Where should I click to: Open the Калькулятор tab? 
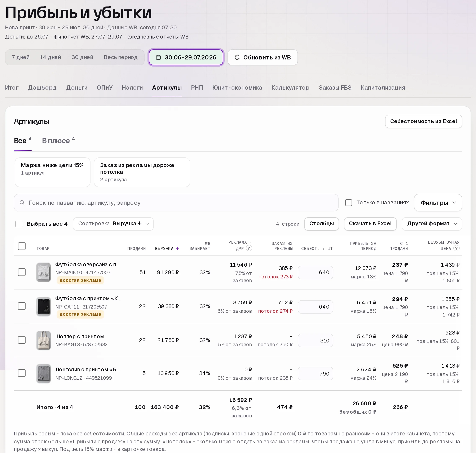[x=290, y=88]
